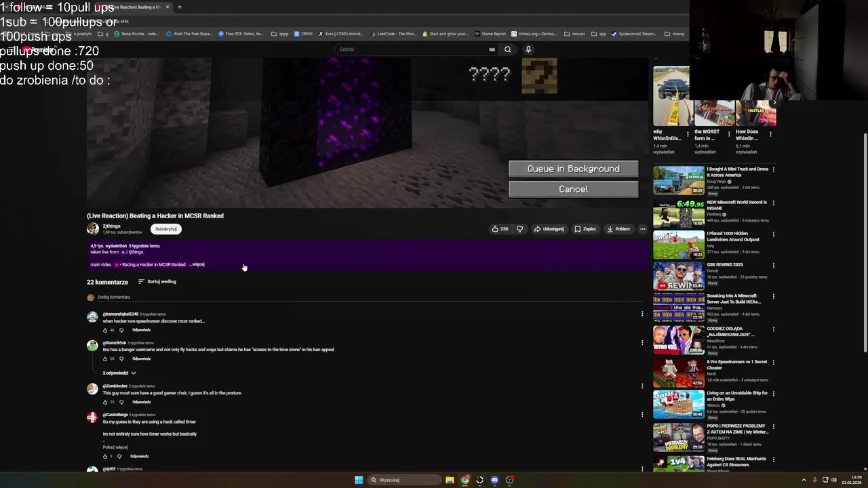Open the lichess.org bookmark
The width and height of the screenshot is (868, 488).
(x=534, y=34)
